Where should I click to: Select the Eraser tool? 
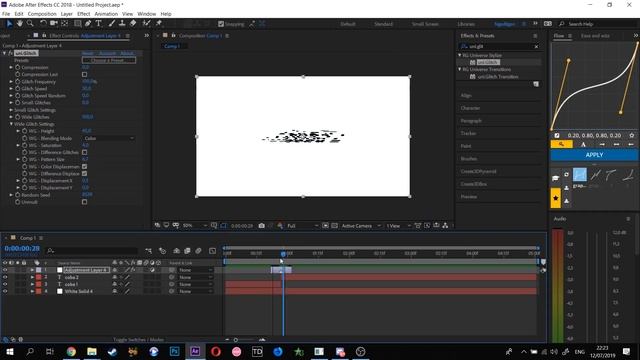tap(133, 24)
